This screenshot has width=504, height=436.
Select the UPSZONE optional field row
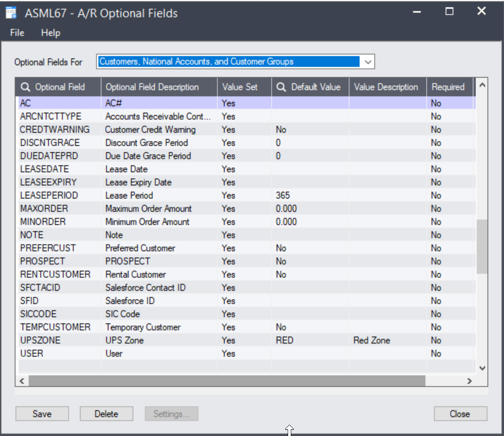40,340
